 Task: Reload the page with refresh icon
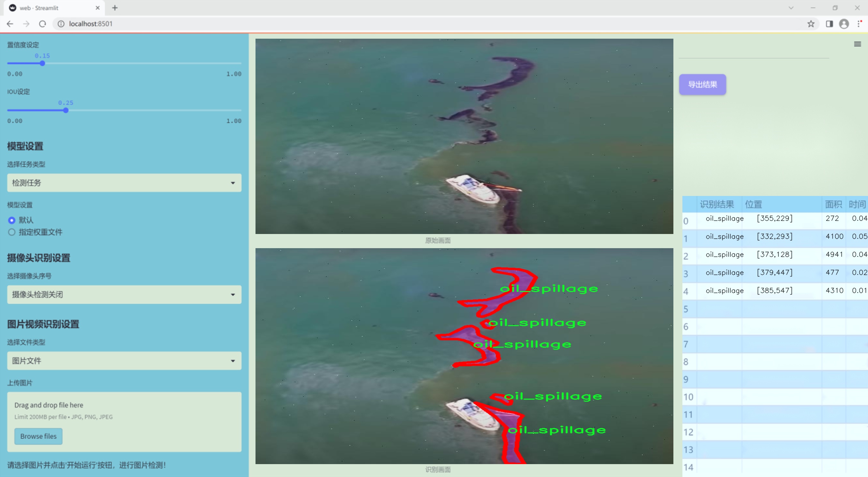coord(43,24)
